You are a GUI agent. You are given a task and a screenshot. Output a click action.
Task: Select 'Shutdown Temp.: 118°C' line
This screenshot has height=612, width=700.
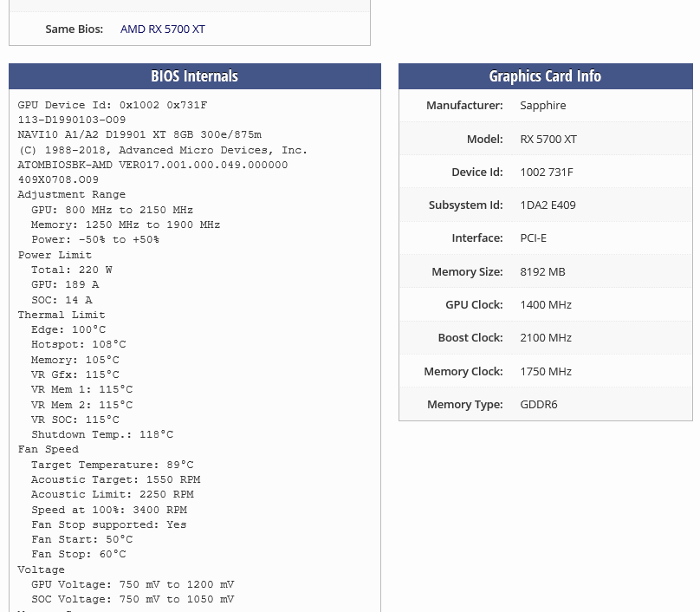click(x=102, y=434)
